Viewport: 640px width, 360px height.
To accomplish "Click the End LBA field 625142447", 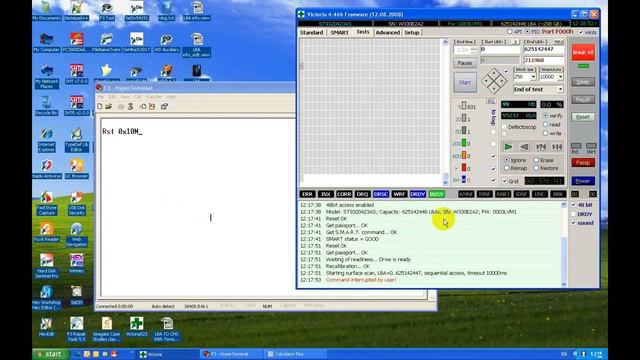I will [x=544, y=49].
